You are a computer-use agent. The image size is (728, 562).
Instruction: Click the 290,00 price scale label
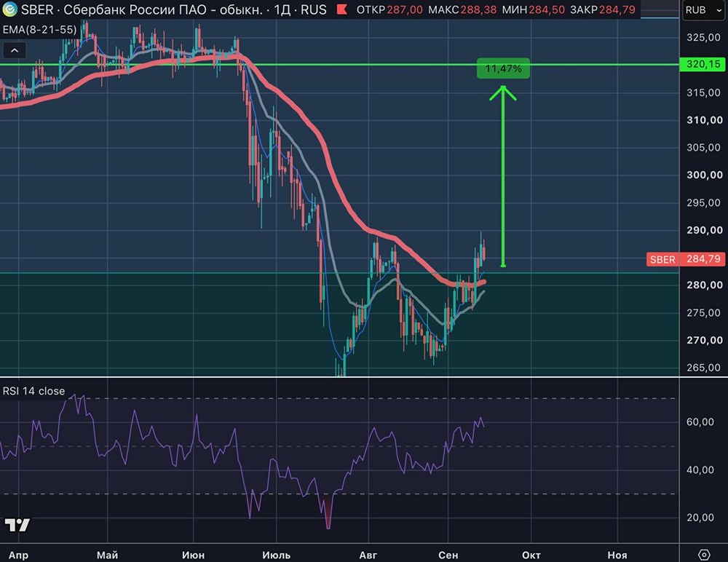click(704, 230)
